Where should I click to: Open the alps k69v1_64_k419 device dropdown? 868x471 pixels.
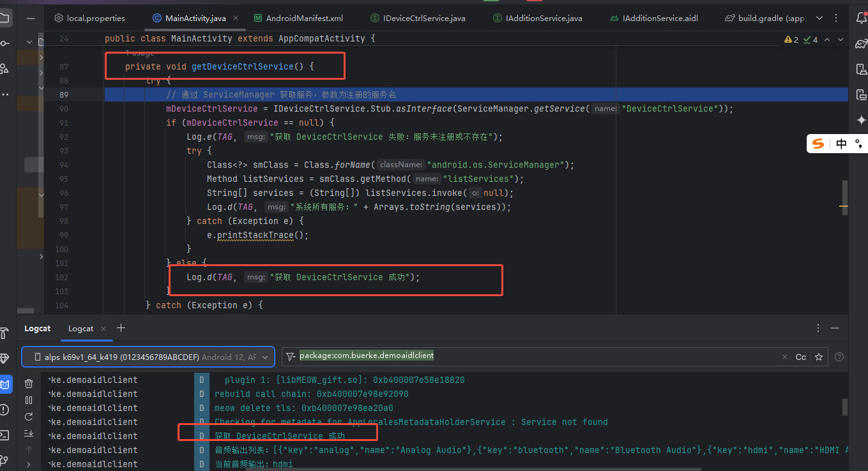(148, 357)
